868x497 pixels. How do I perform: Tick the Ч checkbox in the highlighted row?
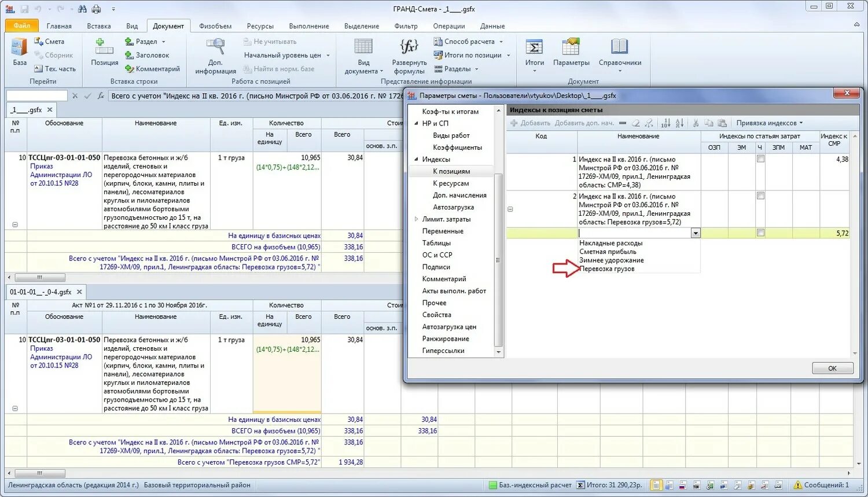(760, 233)
